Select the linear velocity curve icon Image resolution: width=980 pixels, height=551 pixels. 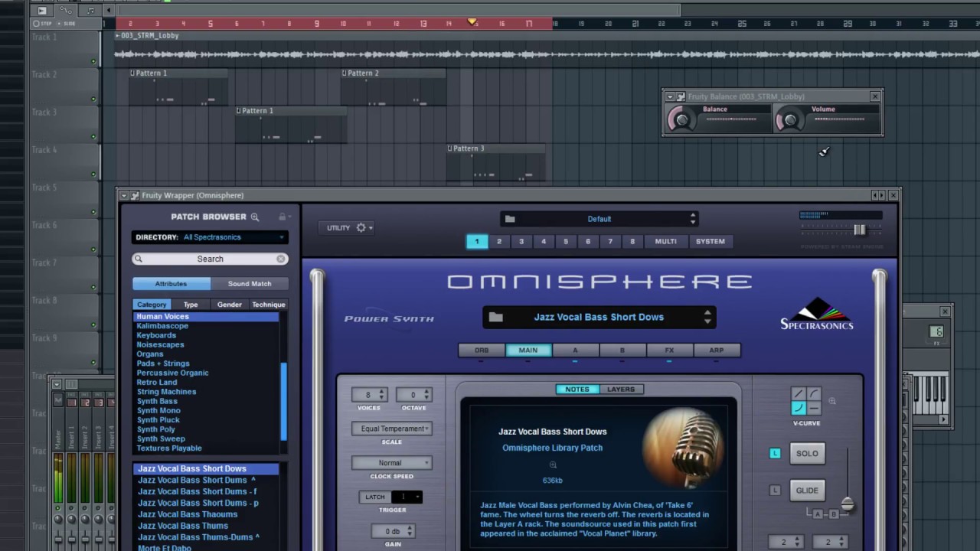coord(799,394)
